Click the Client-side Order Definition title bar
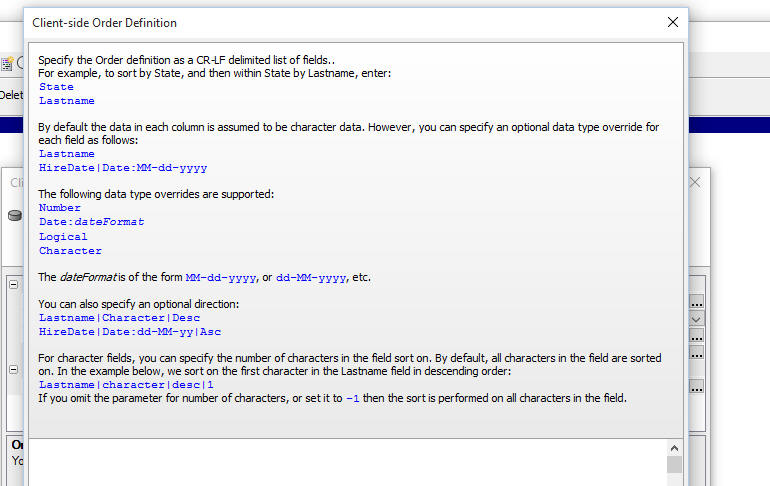770x486 pixels. point(344,23)
